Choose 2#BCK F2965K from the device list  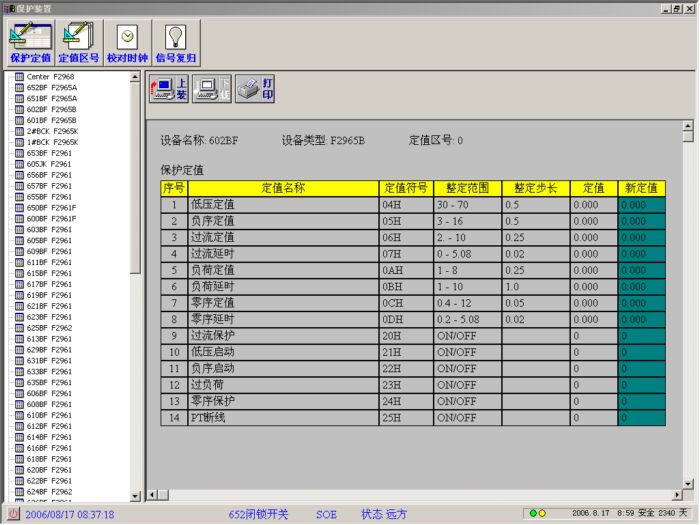point(52,131)
